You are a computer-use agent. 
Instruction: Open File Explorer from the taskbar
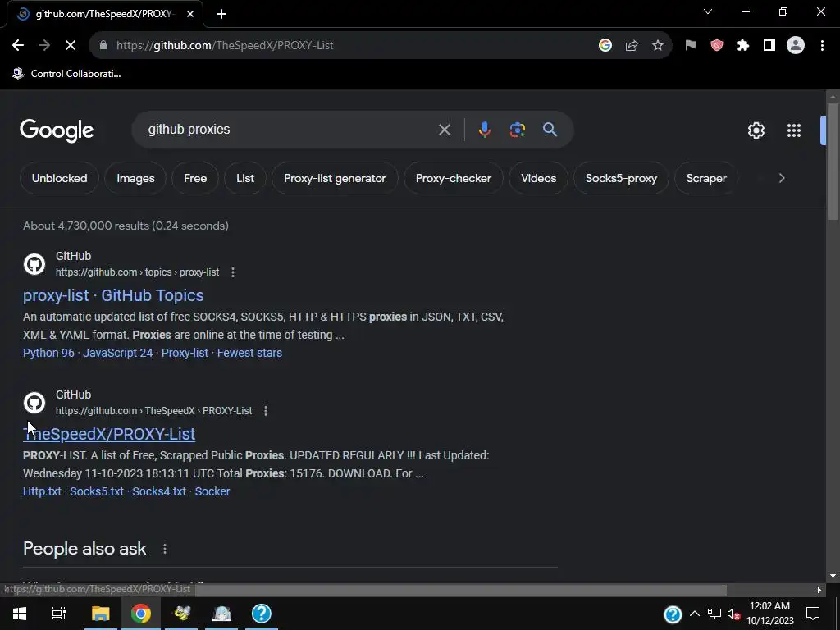100,614
